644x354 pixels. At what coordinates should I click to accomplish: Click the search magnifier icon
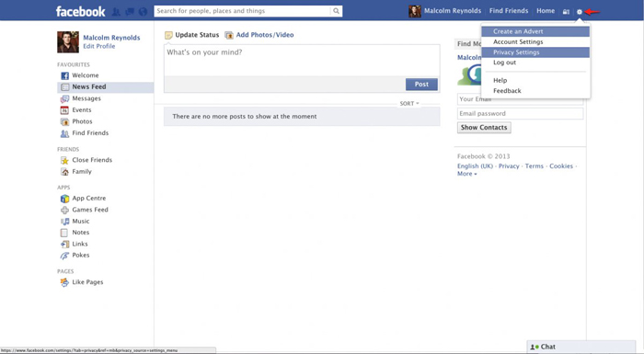[336, 11]
